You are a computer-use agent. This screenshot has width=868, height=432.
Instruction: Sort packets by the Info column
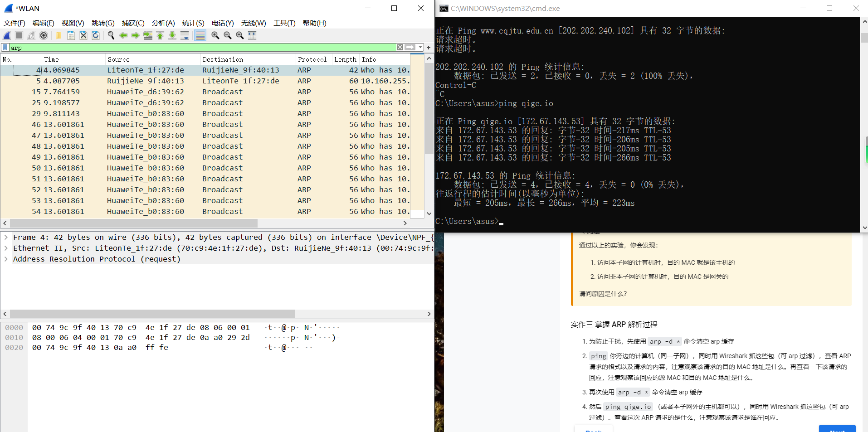click(385, 59)
